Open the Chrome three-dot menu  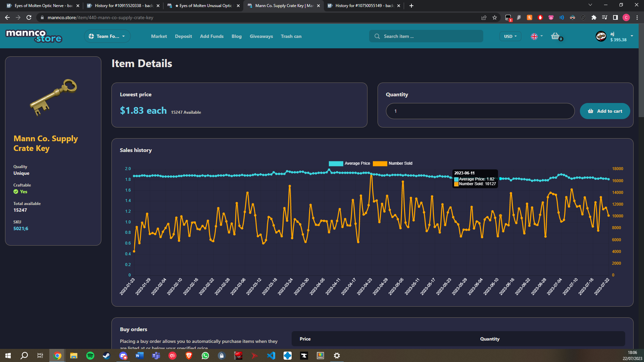coord(637,17)
